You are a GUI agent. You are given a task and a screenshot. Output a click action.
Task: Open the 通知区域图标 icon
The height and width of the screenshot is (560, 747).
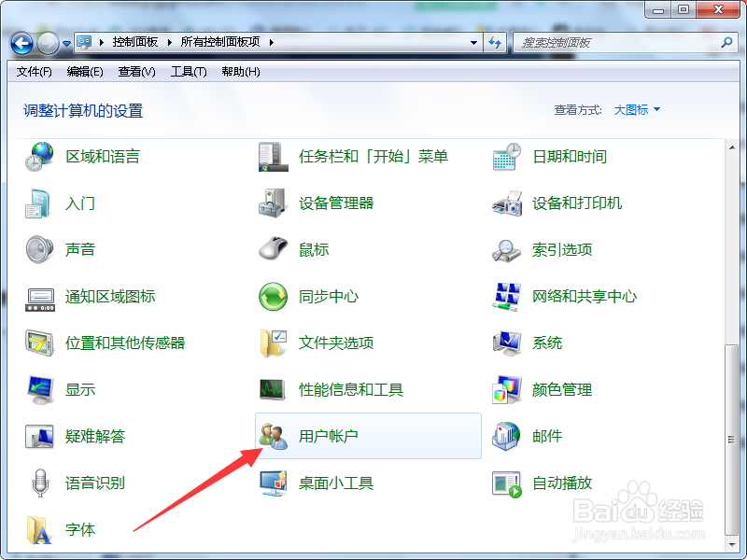(x=40, y=299)
